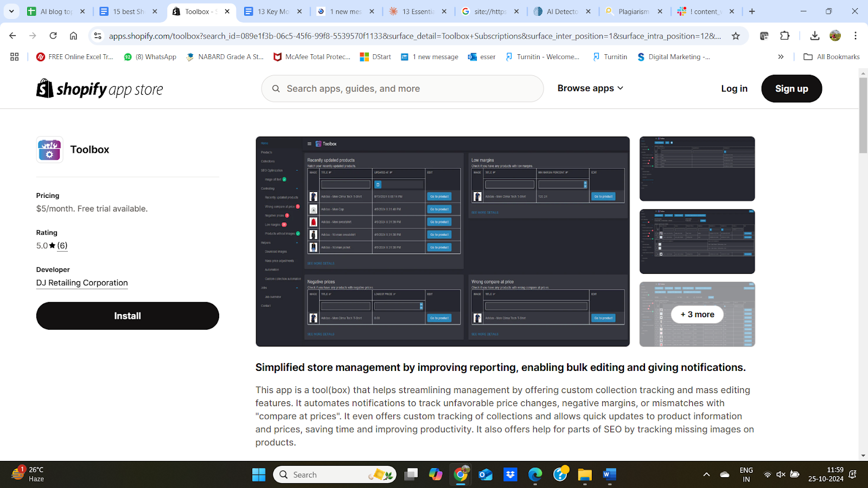Click the browser forward arrow
868x488 pixels.
click(33, 36)
